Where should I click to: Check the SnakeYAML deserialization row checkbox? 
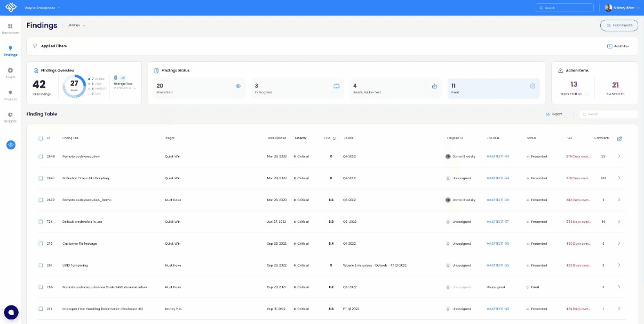pos(41,287)
